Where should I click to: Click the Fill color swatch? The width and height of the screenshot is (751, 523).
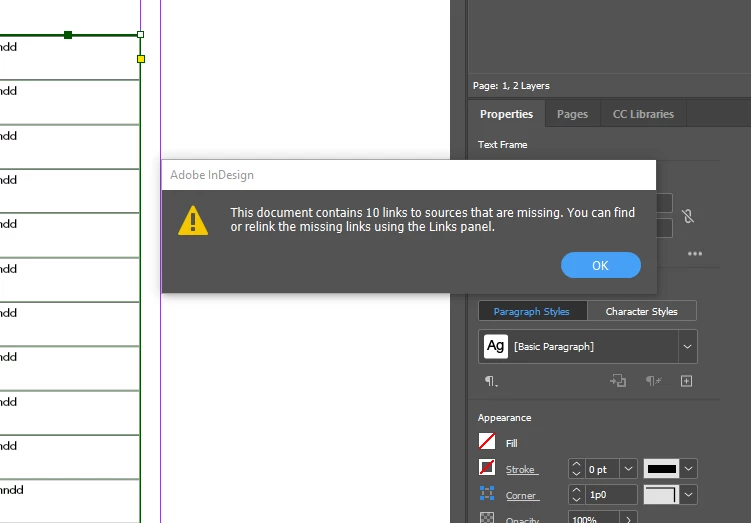click(487, 442)
